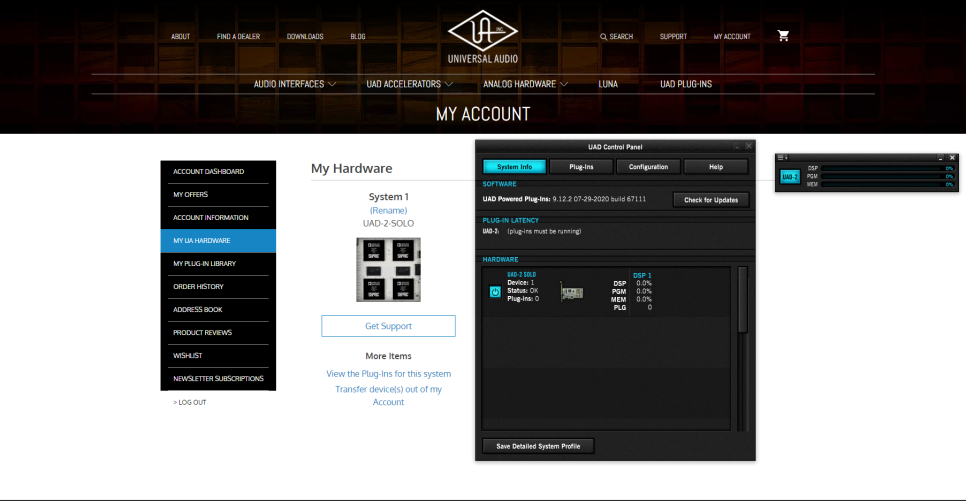
Task: View the Plug-Ins for this system
Action: [x=388, y=373]
